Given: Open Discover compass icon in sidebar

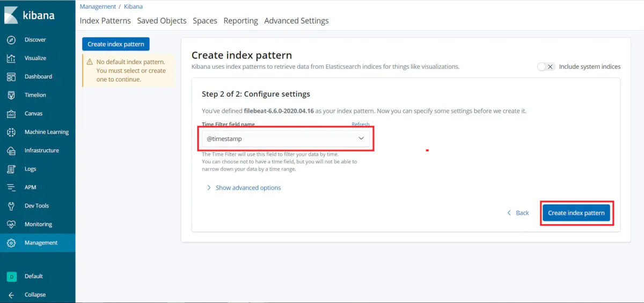Looking at the screenshot, I should 11,40.
